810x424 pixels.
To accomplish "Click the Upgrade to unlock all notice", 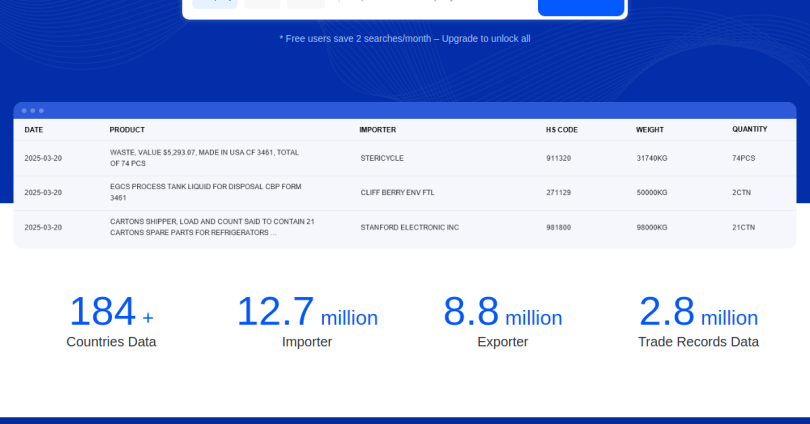I will coord(405,39).
